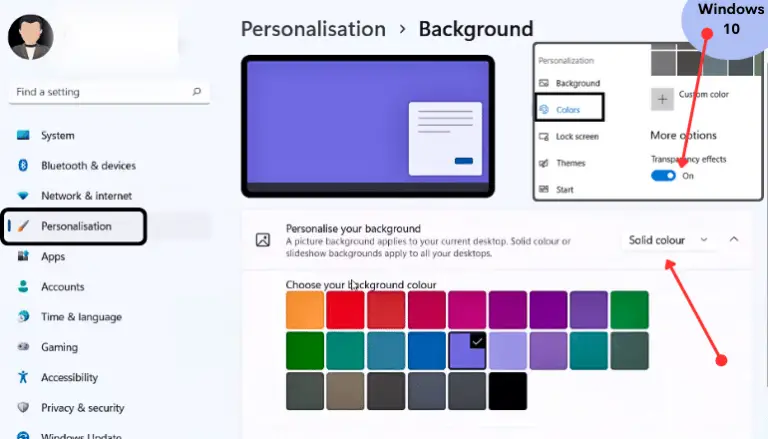Viewport: 768px width, 439px height.
Task: Click the Accounts person icon
Action: tap(23, 287)
